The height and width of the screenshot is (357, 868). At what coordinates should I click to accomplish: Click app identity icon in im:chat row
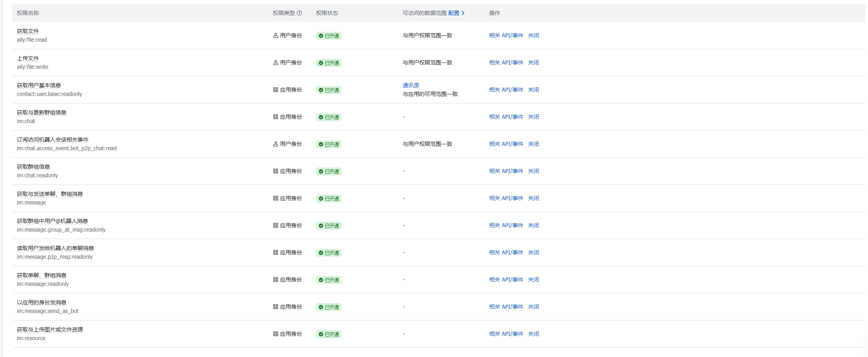click(x=275, y=117)
